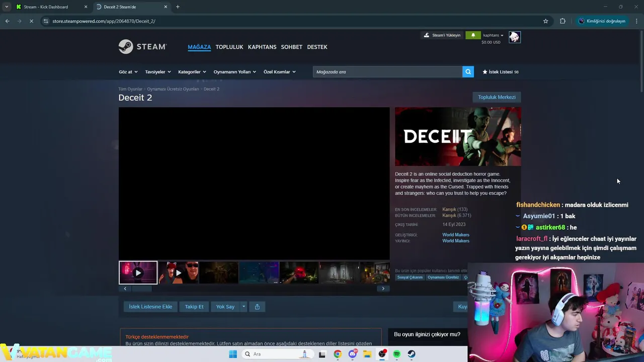The width and height of the screenshot is (644, 362).
Task: Click the media strip scrollbar handle
Action: coord(141,289)
